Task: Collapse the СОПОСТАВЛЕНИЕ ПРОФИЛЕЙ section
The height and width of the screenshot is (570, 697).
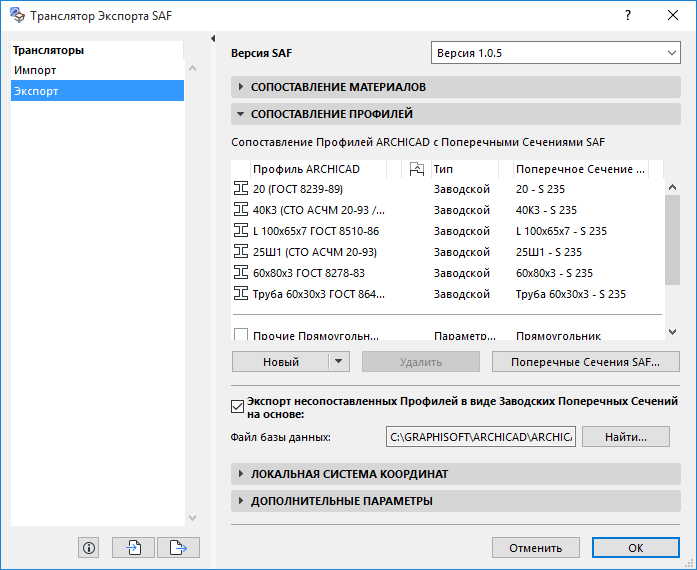Action: coord(240,114)
